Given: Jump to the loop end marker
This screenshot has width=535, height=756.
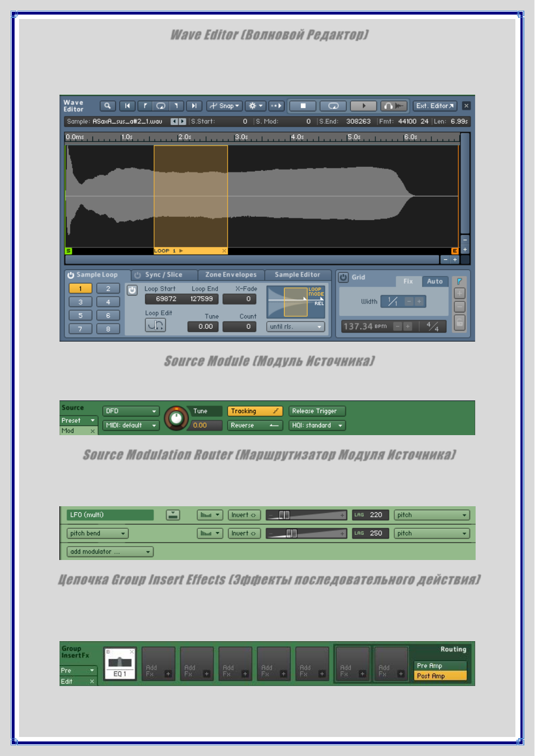Looking at the screenshot, I should point(176,106).
